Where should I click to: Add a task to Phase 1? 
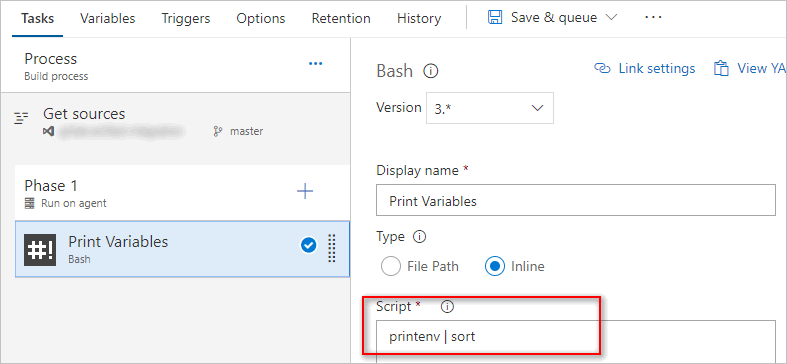[305, 191]
